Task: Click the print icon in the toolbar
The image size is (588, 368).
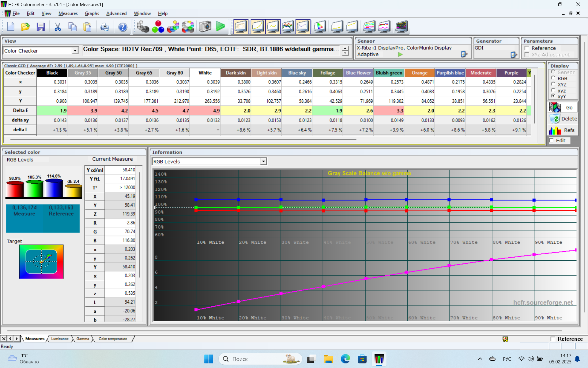Action: click(x=105, y=27)
